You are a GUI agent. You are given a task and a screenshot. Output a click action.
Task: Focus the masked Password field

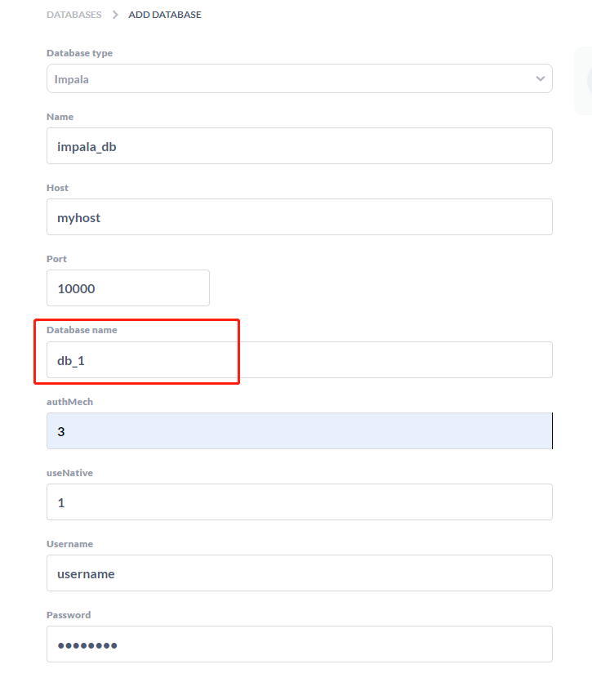coord(299,644)
